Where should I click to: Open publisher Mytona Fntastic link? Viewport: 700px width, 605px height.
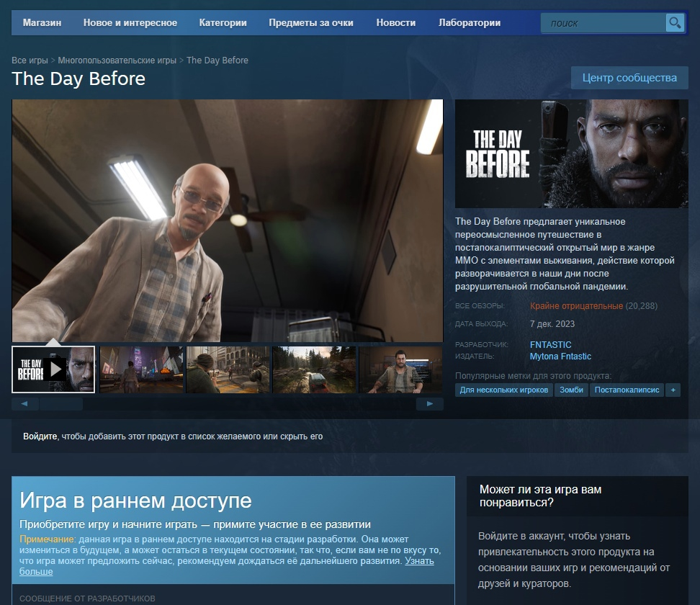[560, 357]
